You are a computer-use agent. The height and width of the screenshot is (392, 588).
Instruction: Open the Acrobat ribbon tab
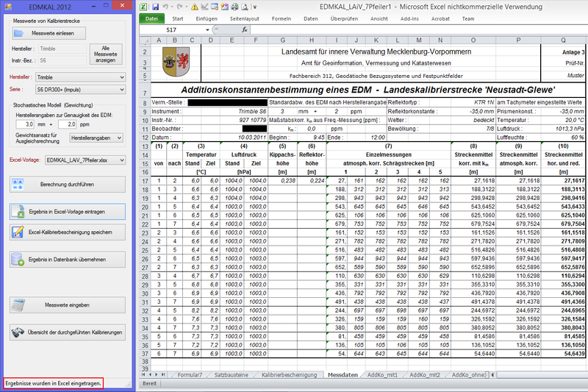point(440,18)
